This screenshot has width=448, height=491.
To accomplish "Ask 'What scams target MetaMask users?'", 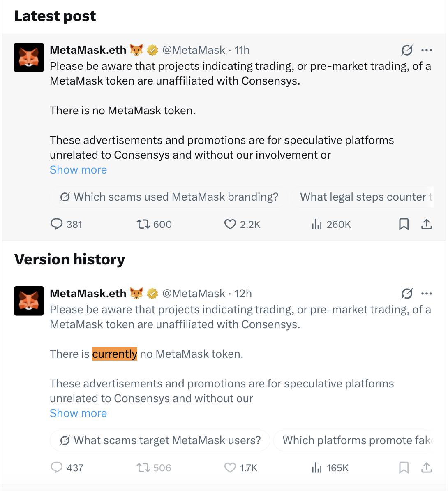I will [160, 440].
